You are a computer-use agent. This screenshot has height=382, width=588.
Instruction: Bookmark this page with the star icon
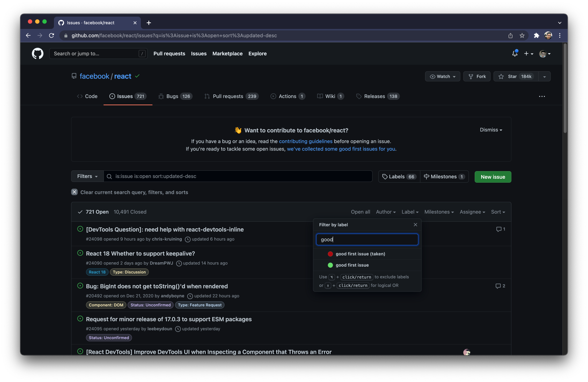(522, 35)
